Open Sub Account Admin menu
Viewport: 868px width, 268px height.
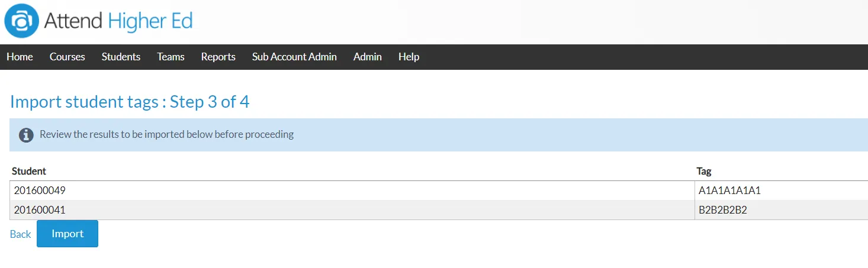point(294,57)
